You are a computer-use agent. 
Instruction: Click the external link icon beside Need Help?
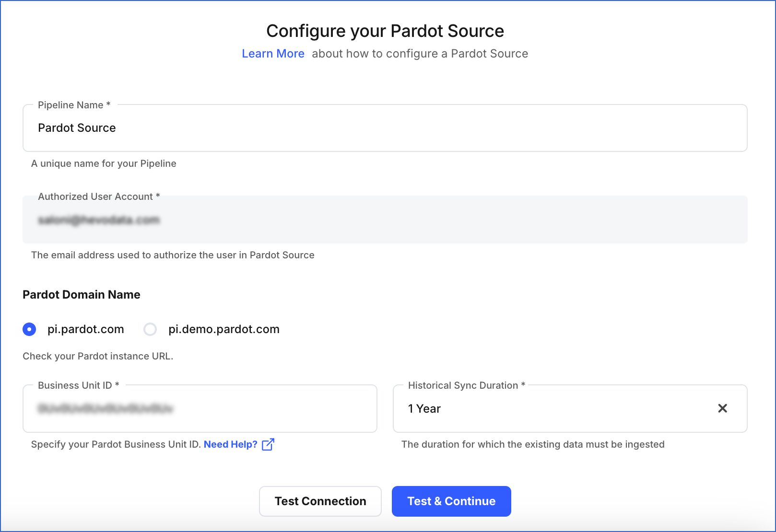[x=268, y=444]
